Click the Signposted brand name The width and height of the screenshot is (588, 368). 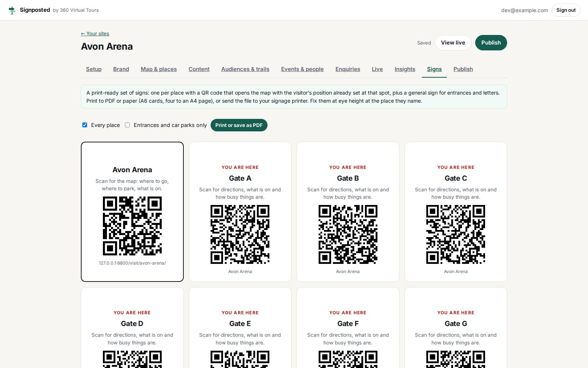(x=35, y=10)
